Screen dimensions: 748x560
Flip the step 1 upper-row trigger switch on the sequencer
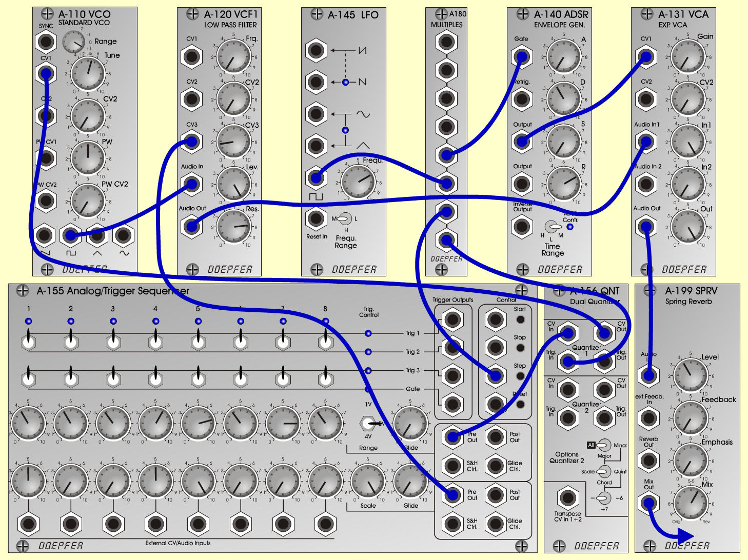29,340
